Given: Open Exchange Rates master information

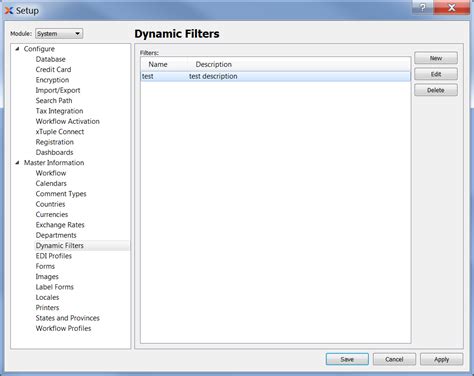Looking at the screenshot, I should point(60,225).
